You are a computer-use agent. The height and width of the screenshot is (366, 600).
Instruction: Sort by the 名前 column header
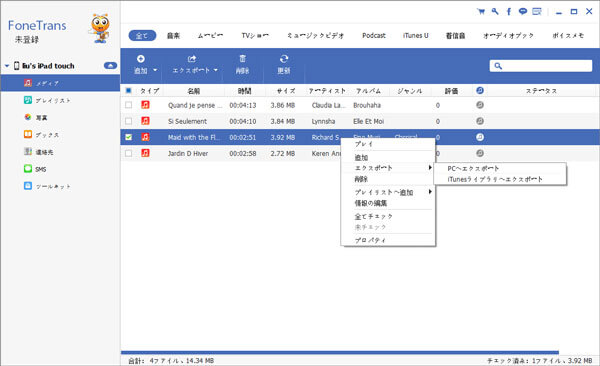pos(194,91)
